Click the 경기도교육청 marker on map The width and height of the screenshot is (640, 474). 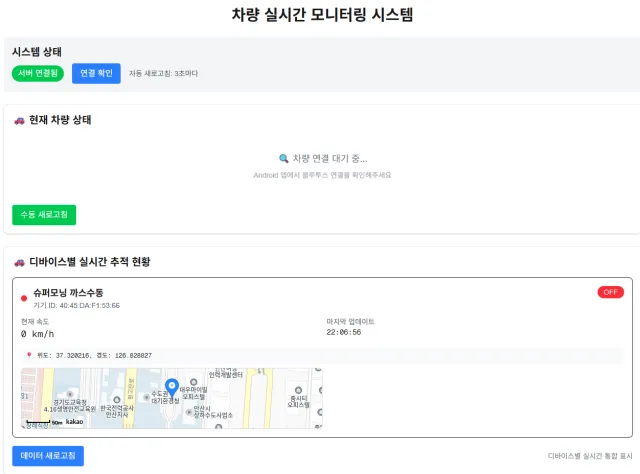[70, 394]
